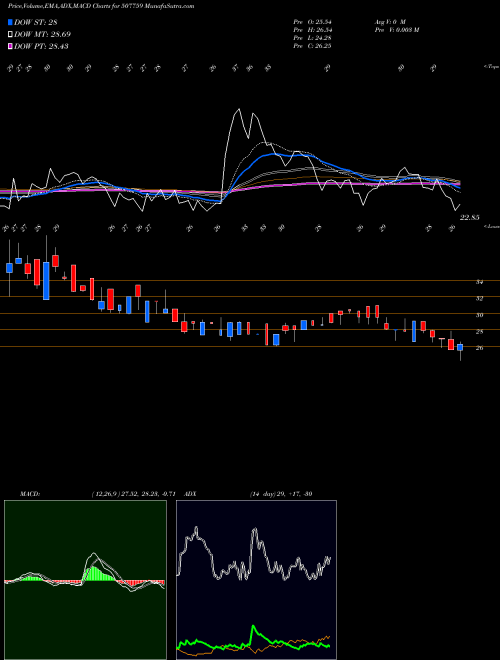Click the ADX panel title
Screen dimensions: 500x660
pos(190,494)
